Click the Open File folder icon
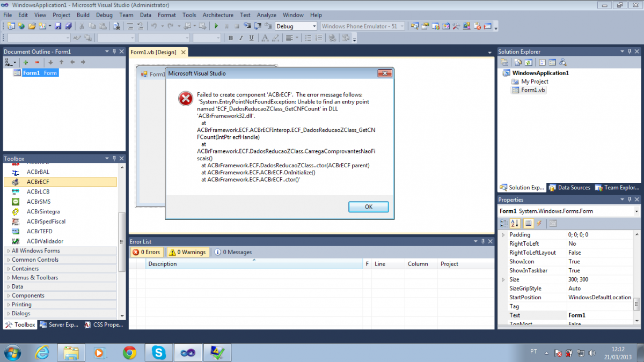Viewport: 644px width, 362px height. (32, 26)
